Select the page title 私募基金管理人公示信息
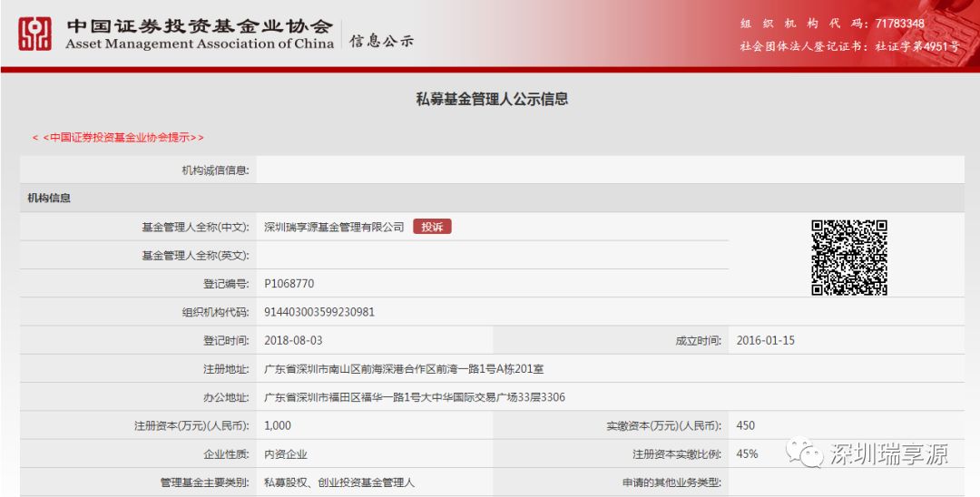The image size is (980, 497). coord(492,99)
